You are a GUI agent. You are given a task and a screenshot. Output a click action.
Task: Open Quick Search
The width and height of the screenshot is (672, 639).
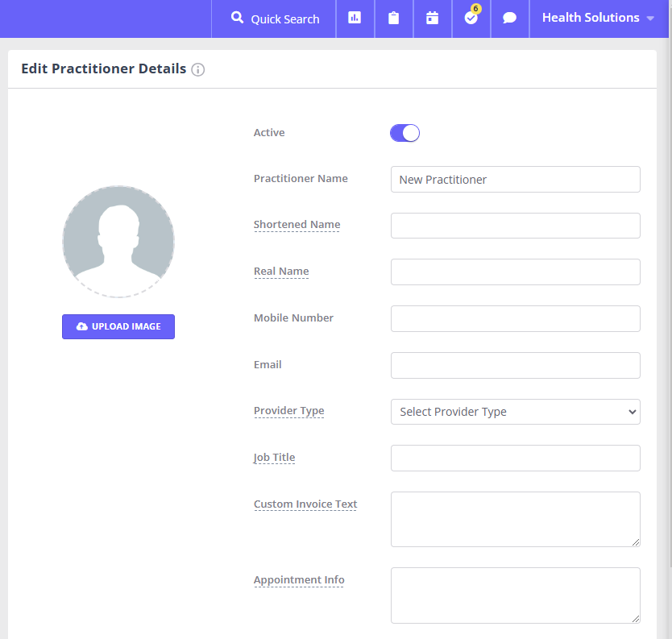point(273,17)
